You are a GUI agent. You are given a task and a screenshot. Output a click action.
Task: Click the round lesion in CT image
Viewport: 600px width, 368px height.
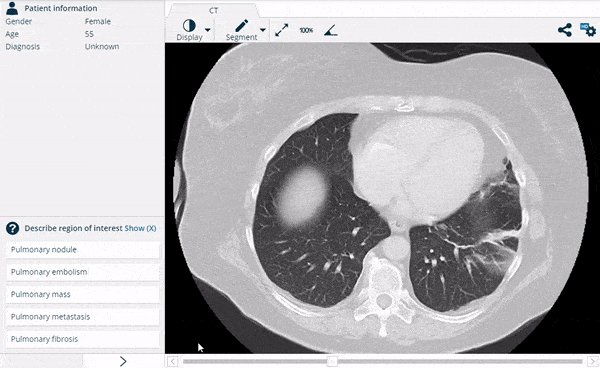[302, 197]
